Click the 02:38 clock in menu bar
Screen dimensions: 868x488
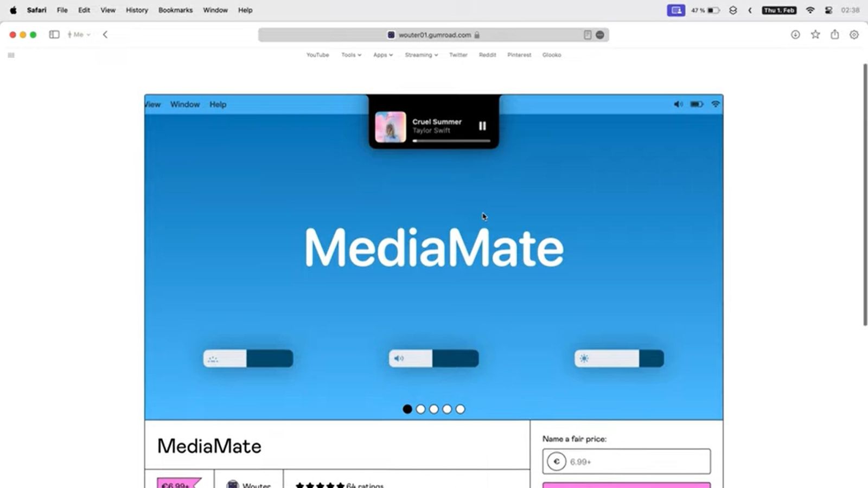850,10
